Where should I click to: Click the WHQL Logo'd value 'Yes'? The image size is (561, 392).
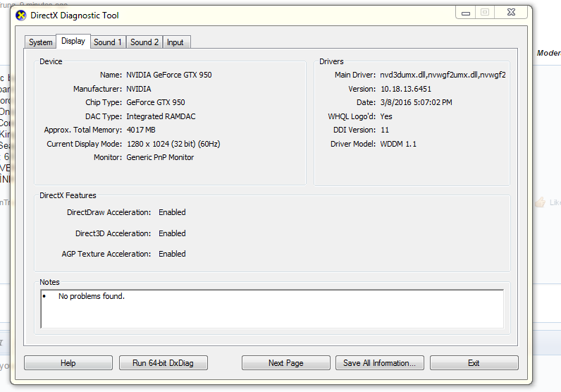(386, 116)
